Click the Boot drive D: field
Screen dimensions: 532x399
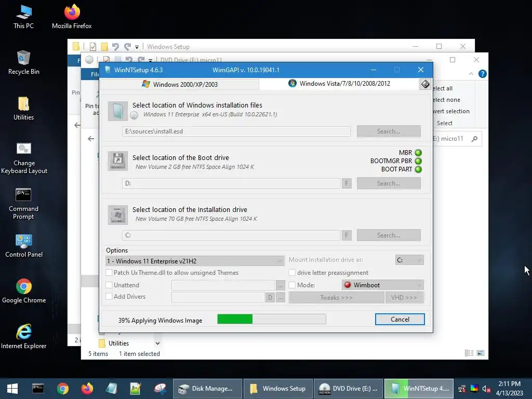pos(231,183)
